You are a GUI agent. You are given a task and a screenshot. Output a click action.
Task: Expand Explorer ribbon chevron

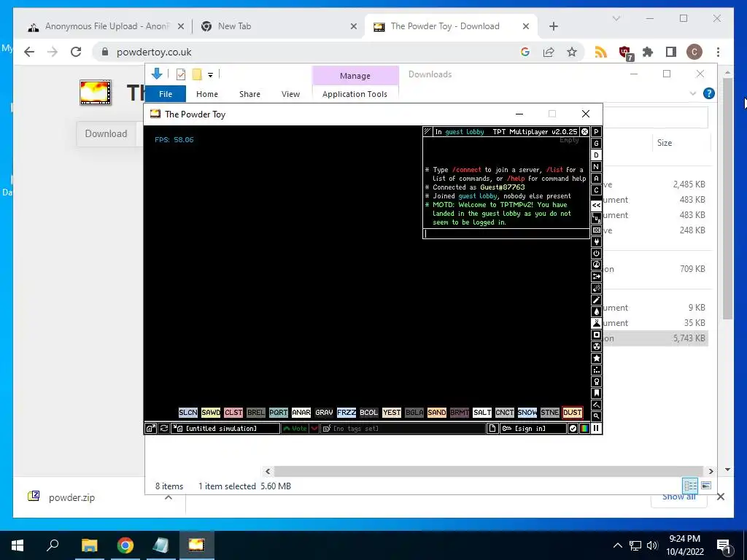(x=693, y=93)
